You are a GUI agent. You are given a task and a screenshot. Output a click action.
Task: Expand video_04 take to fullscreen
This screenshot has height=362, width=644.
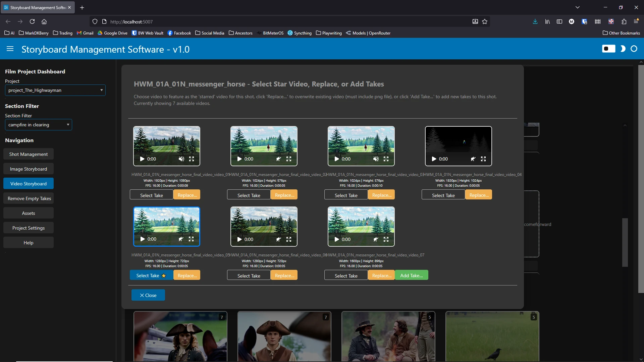point(483,159)
